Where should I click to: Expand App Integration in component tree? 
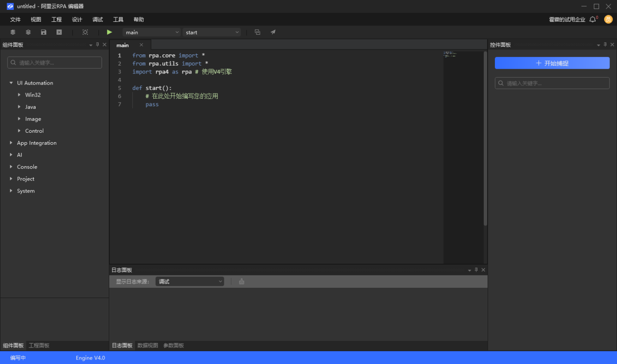click(11, 143)
